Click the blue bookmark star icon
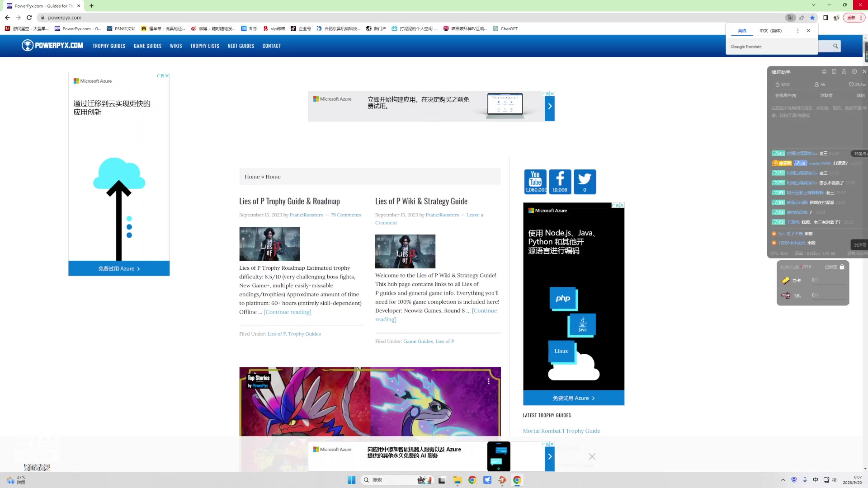 point(812,18)
